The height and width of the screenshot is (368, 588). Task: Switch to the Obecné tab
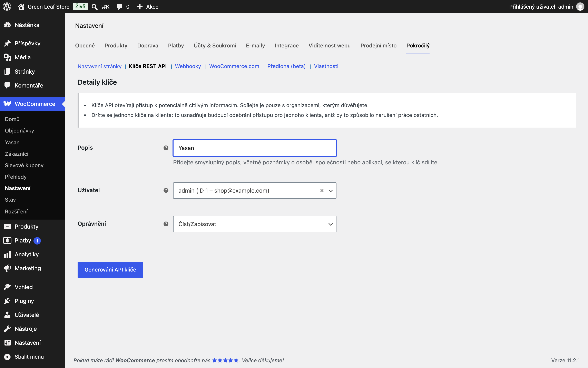85,46
